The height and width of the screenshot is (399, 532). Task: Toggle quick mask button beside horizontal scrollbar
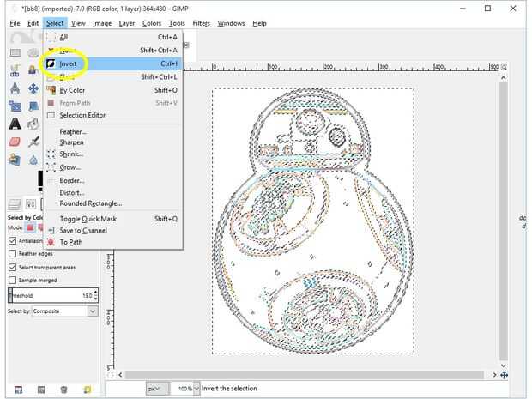point(111,375)
